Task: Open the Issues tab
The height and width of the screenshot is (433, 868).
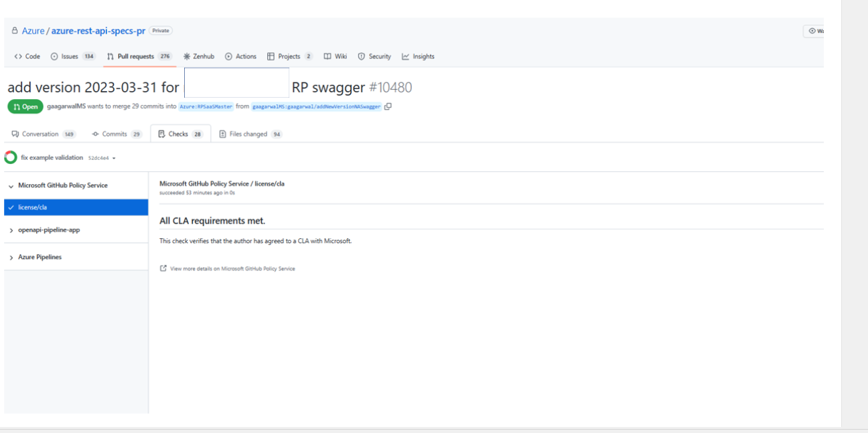Action: (73, 56)
